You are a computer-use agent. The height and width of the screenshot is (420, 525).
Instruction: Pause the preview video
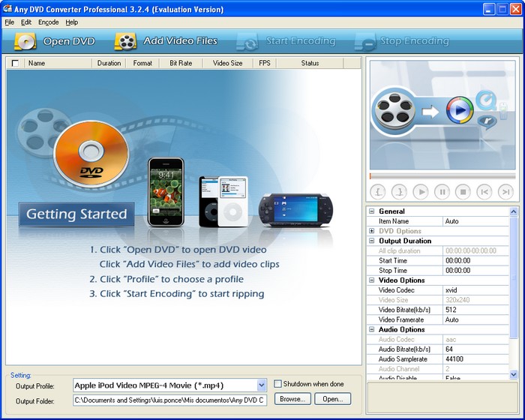click(x=442, y=192)
